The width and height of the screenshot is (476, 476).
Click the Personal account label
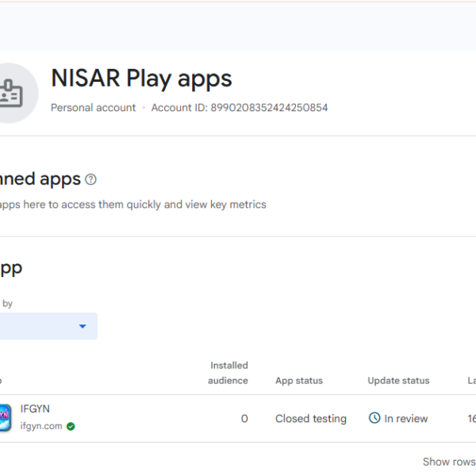point(93,108)
